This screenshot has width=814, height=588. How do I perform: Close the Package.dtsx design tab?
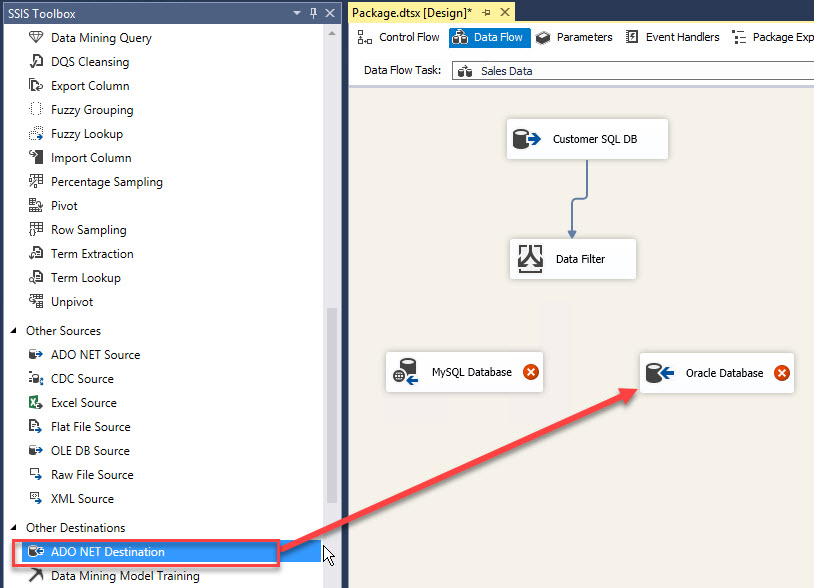coord(505,12)
